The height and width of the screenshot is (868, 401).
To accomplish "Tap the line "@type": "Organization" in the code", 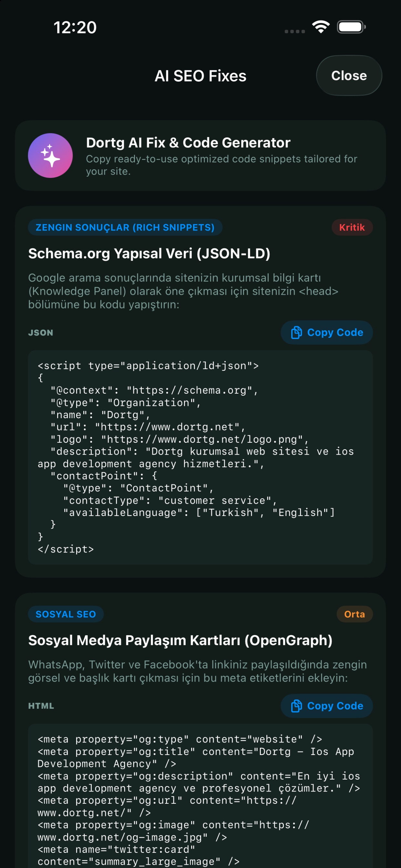I will pyautogui.click(x=125, y=403).
